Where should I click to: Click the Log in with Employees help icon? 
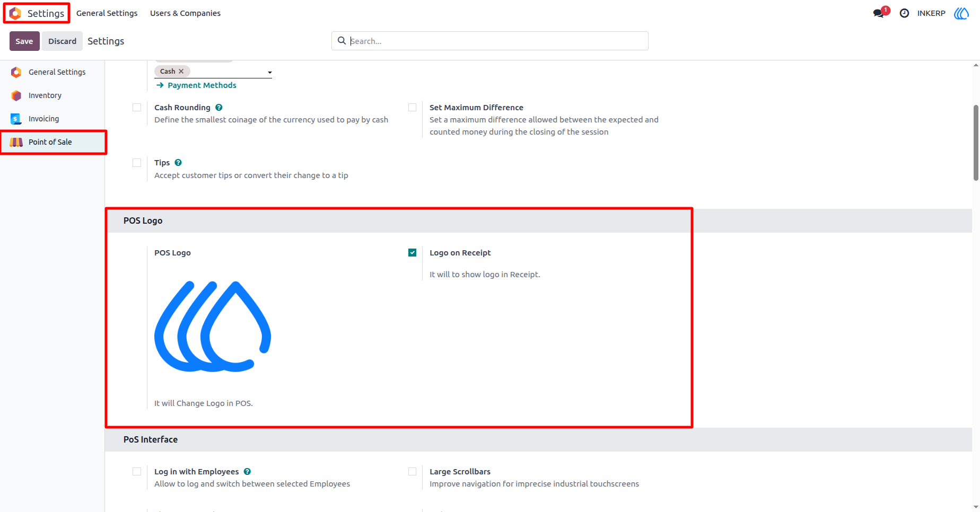tap(247, 472)
